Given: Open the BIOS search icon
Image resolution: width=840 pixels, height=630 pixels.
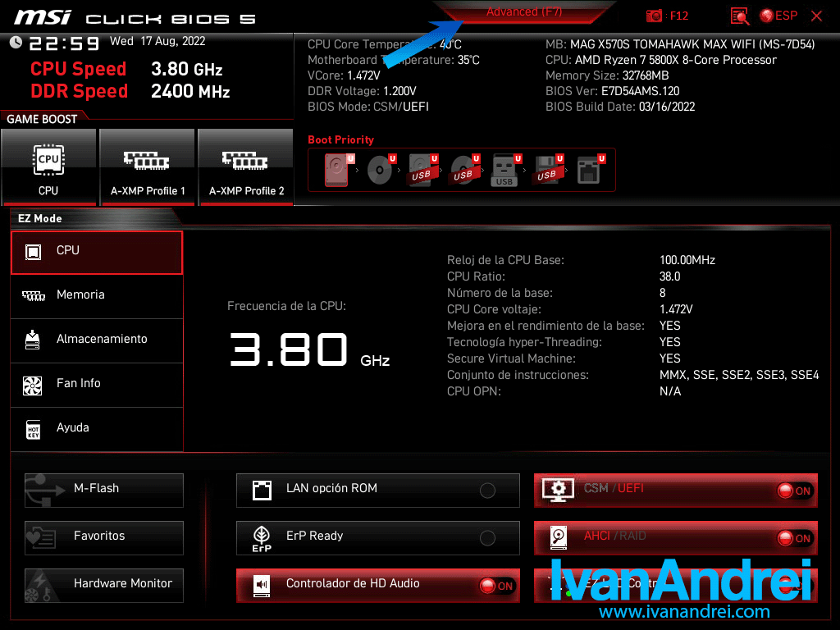Looking at the screenshot, I should click(x=740, y=16).
